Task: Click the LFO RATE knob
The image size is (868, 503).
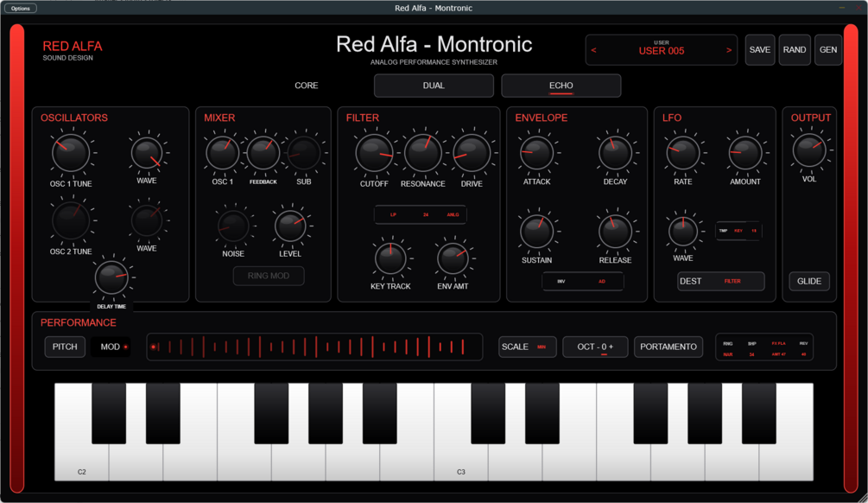Action: point(683,153)
